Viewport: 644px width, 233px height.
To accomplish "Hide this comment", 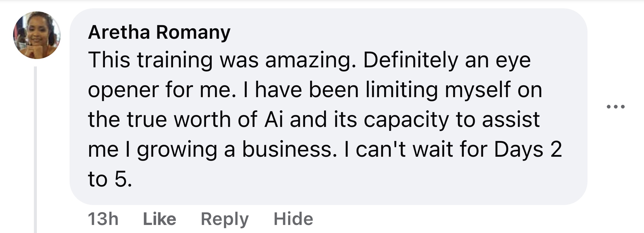I will coord(293,219).
